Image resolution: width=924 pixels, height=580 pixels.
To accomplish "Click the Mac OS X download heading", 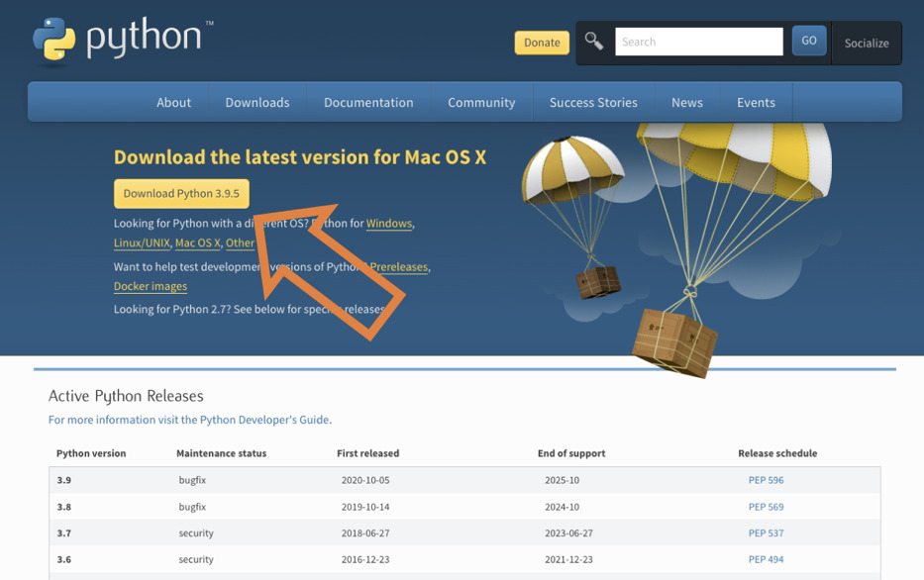I will [x=300, y=157].
